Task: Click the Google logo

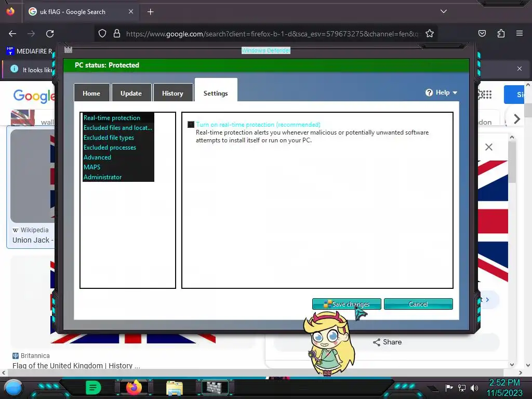Action: pyautogui.click(x=34, y=96)
